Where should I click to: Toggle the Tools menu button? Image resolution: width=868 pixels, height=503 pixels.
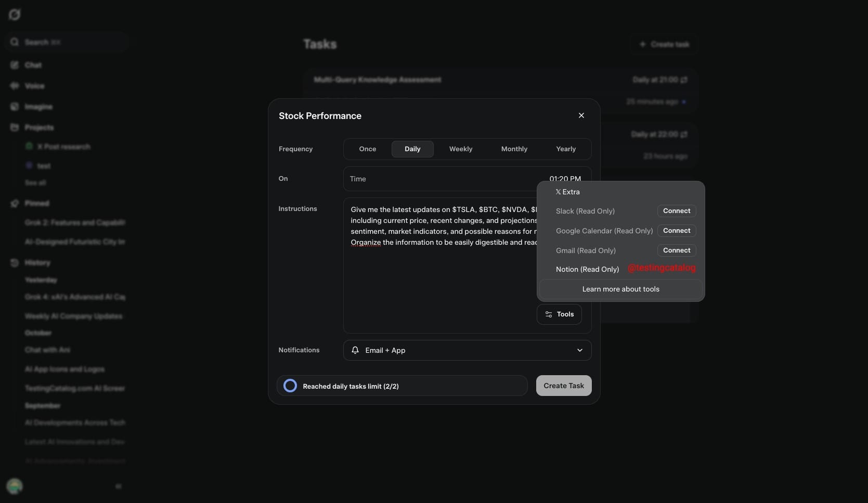click(x=559, y=314)
